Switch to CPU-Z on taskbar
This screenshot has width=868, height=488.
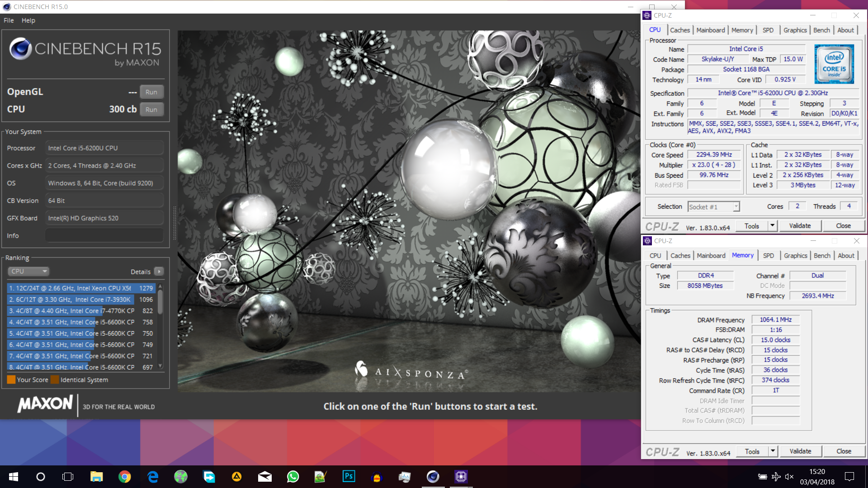(461, 477)
